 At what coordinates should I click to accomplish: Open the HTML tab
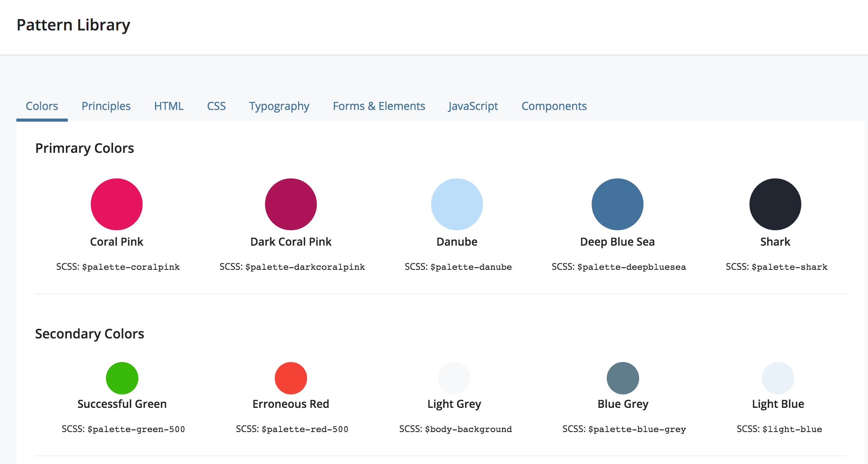169,106
